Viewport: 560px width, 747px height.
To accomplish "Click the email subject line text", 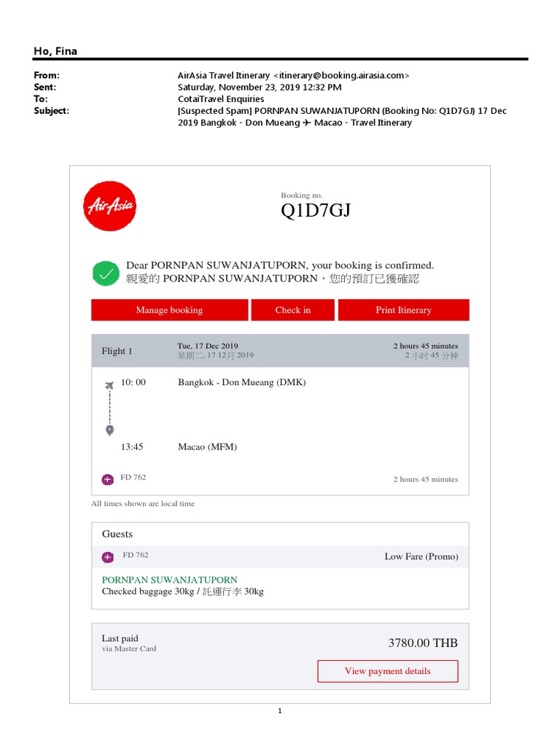I will (x=341, y=111).
